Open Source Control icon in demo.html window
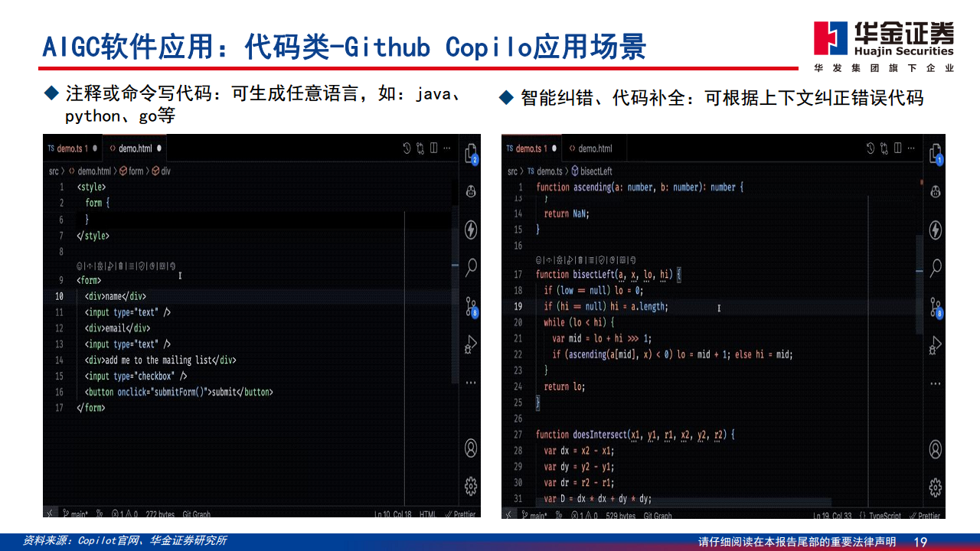 [471, 307]
